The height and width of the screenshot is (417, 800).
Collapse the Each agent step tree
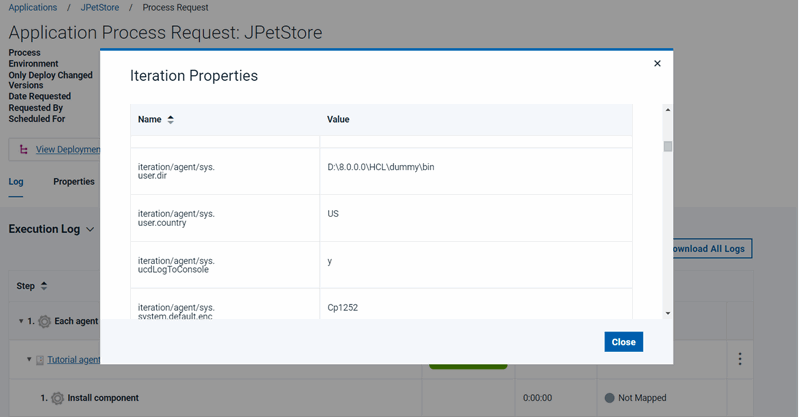pyautogui.click(x=22, y=322)
